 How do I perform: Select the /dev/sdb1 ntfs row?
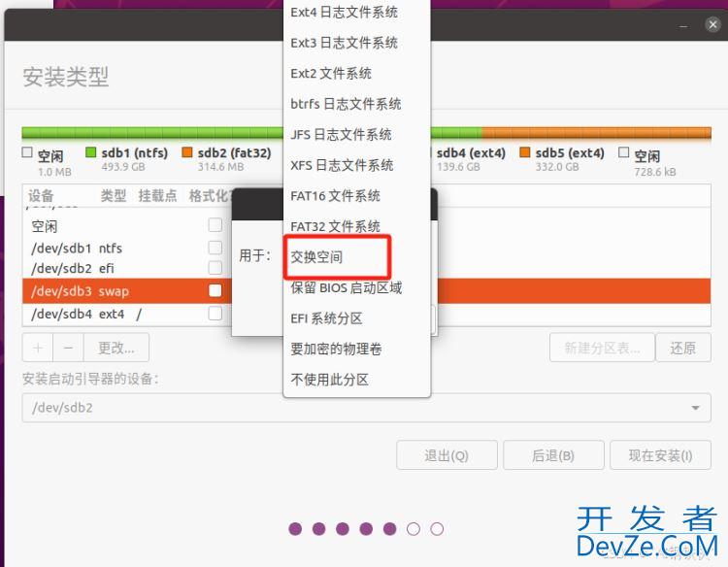tap(127, 248)
